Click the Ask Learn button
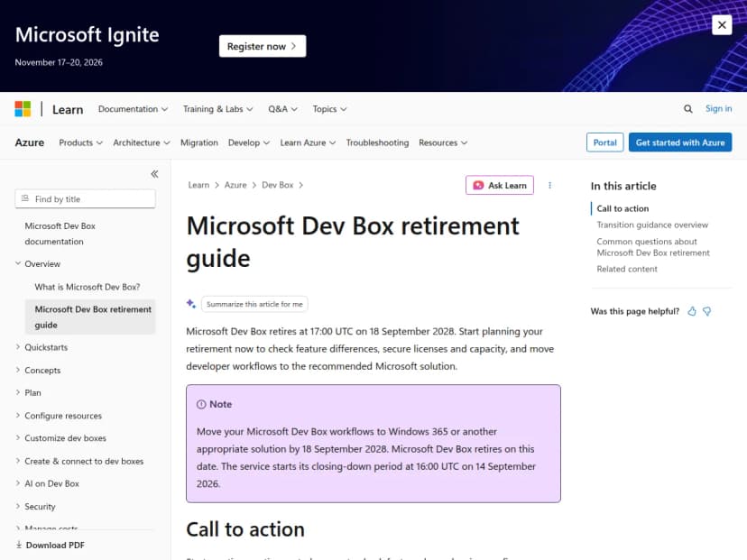The width and height of the screenshot is (747, 560). tap(499, 185)
